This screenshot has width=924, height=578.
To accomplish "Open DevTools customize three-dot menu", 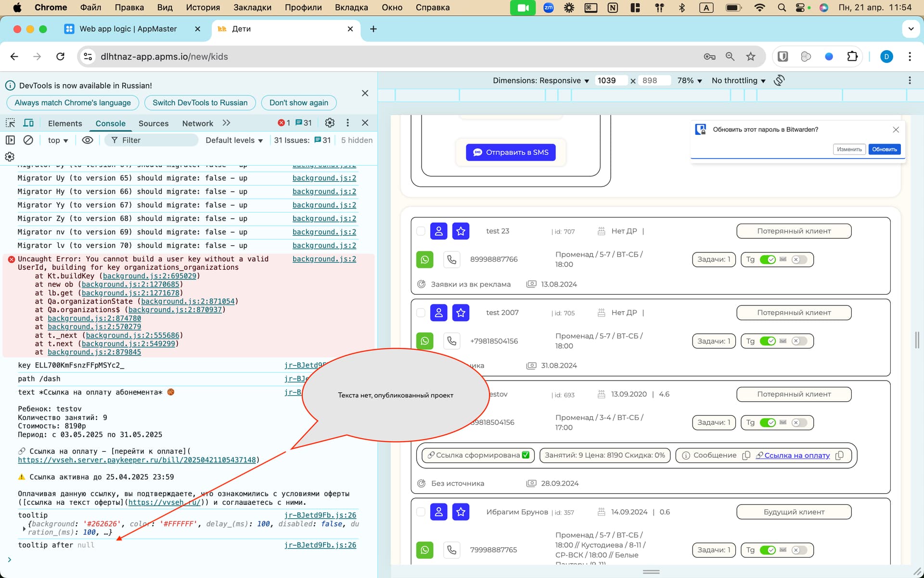I will click(347, 123).
